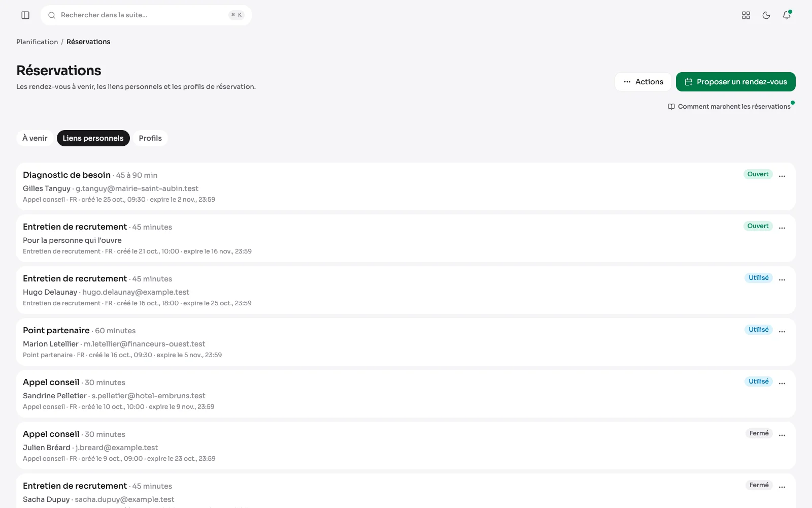Open more options for Hugo Delaunay link
812x508 pixels.
(x=782, y=279)
